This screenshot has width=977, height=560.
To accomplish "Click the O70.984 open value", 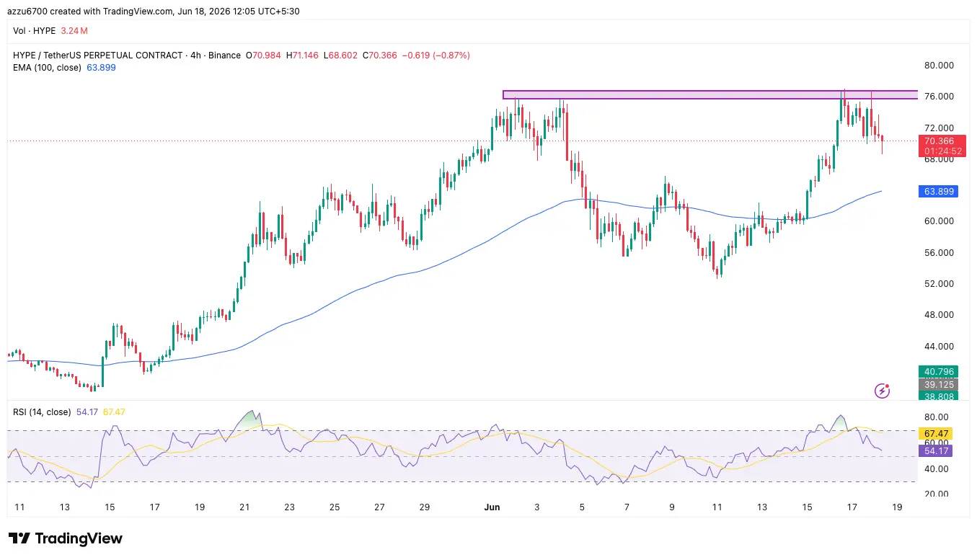I will [264, 55].
